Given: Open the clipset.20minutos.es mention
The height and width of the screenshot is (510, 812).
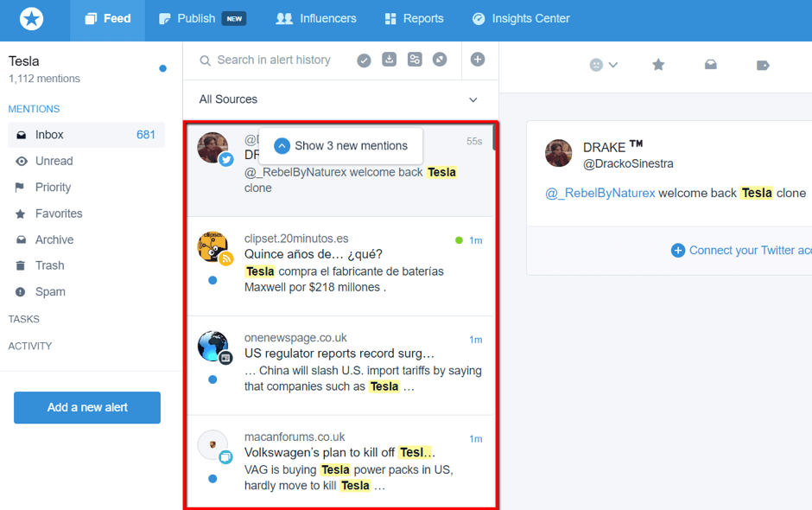Looking at the screenshot, I should [x=340, y=266].
